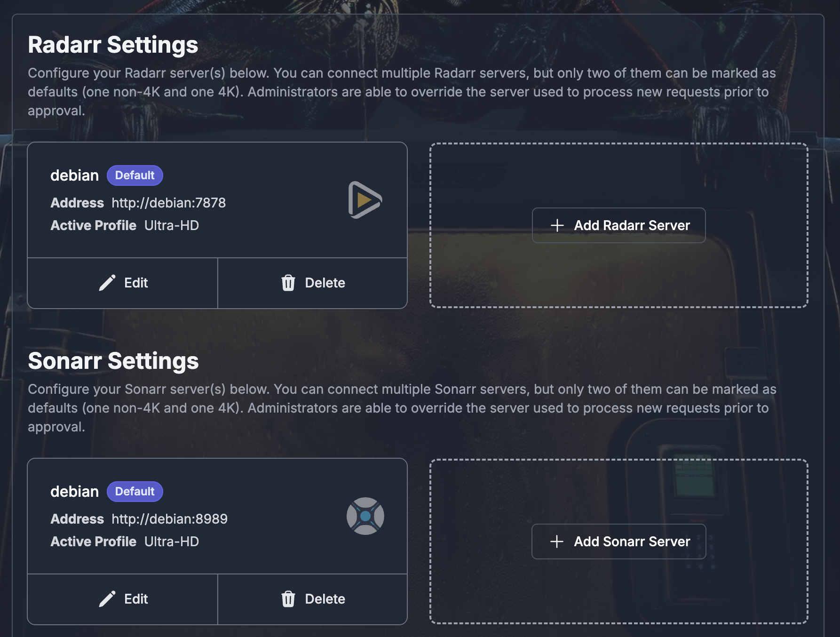
Task: Click the Sonarr Settings heading
Action: coord(113,361)
